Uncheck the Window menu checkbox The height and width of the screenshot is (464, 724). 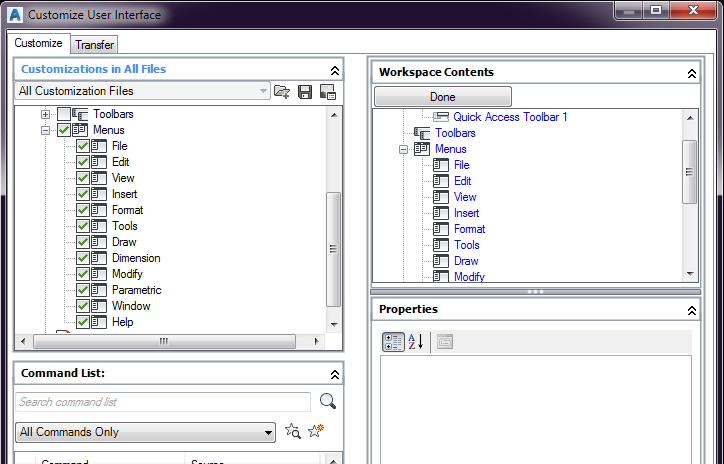tap(83, 306)
